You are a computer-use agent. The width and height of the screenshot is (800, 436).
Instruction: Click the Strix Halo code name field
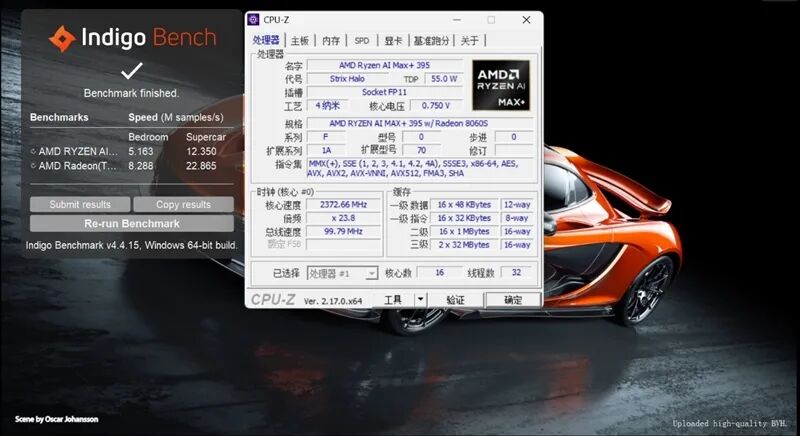click(x=347, y=79)
